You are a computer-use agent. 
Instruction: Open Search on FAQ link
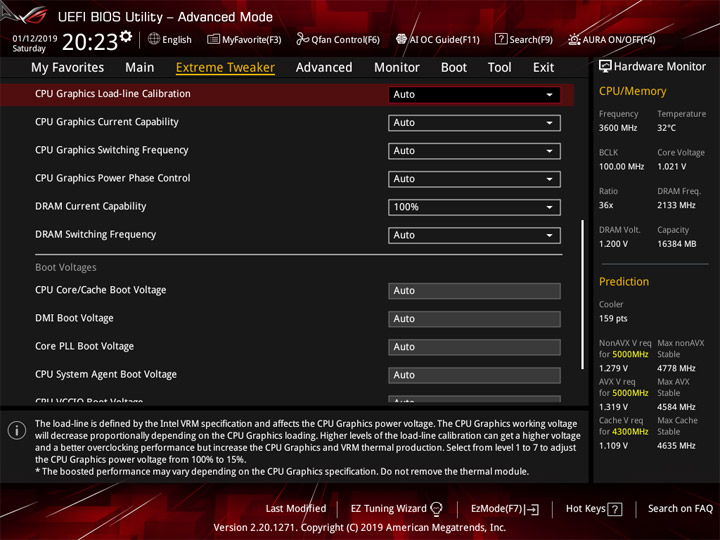click(680, 509)
